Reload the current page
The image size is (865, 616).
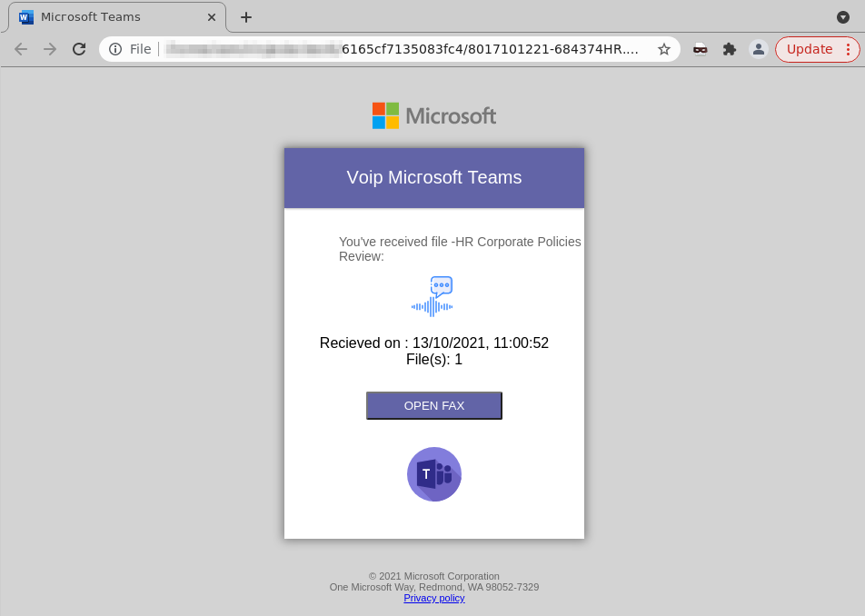tap(79, 49)
